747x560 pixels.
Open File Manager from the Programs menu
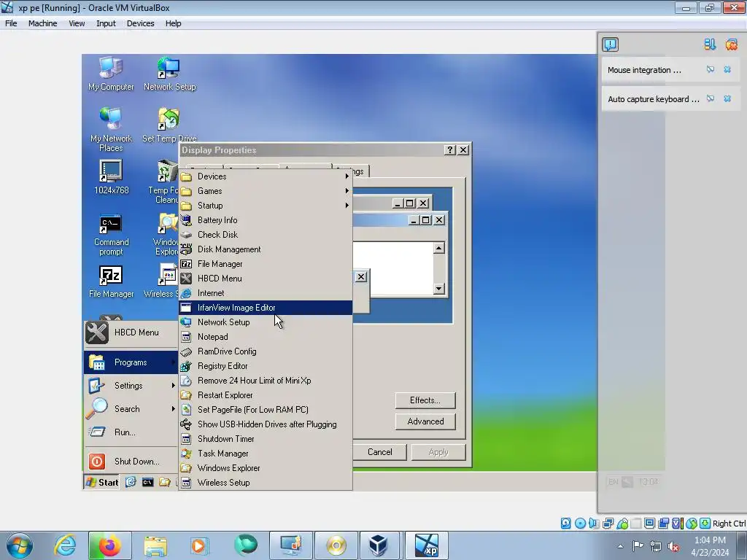click(266, 264)
